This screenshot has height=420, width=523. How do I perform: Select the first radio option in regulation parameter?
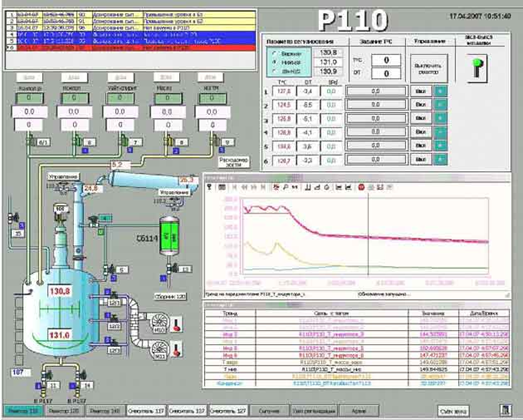pyautogui.click(x=274, y=54)
